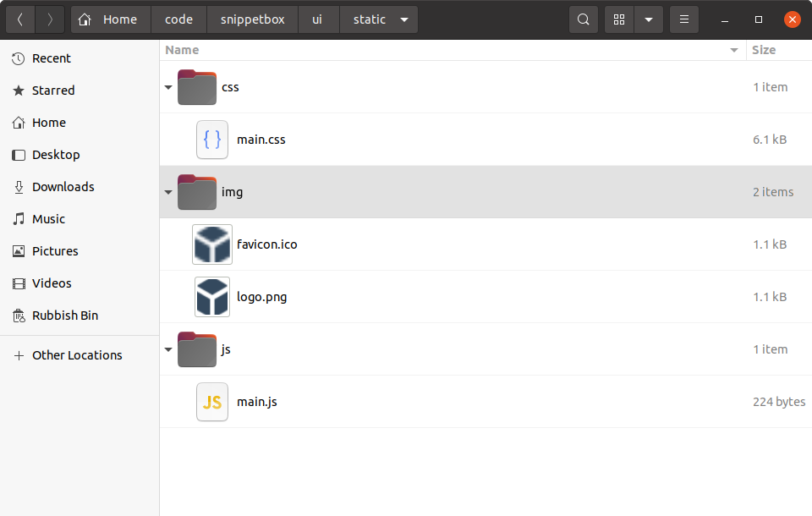Viewport: 812px width, 516px height.
Task: Open view options dropdown arrow
Action: (x=649, y=19)
